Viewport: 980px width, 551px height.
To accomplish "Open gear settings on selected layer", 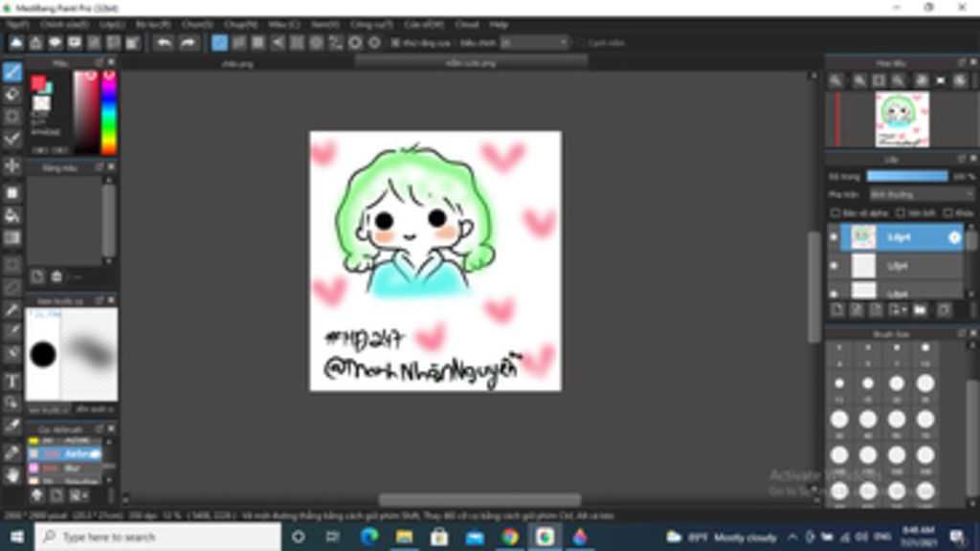I will pyautogui.click(x=954, y=237).
